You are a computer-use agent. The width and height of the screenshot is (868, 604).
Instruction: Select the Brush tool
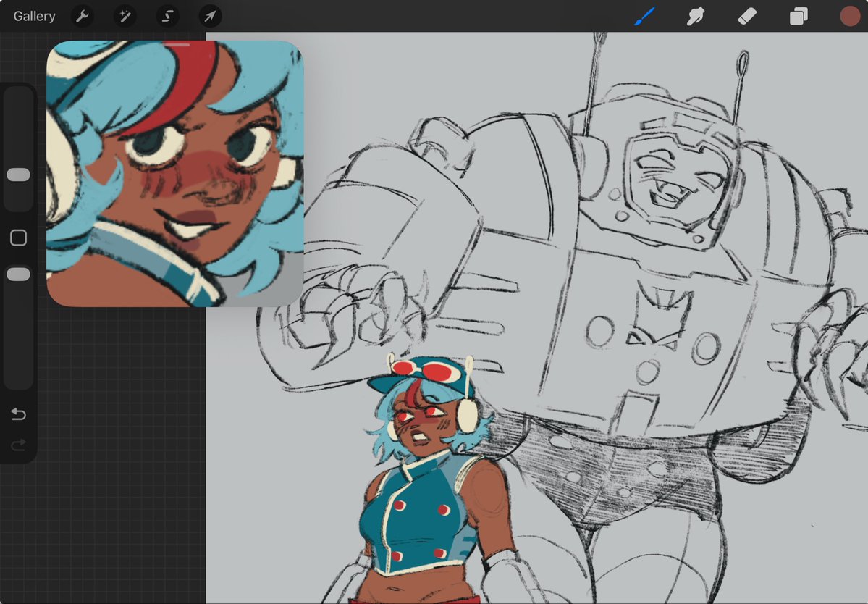click(x=644, y=16)
